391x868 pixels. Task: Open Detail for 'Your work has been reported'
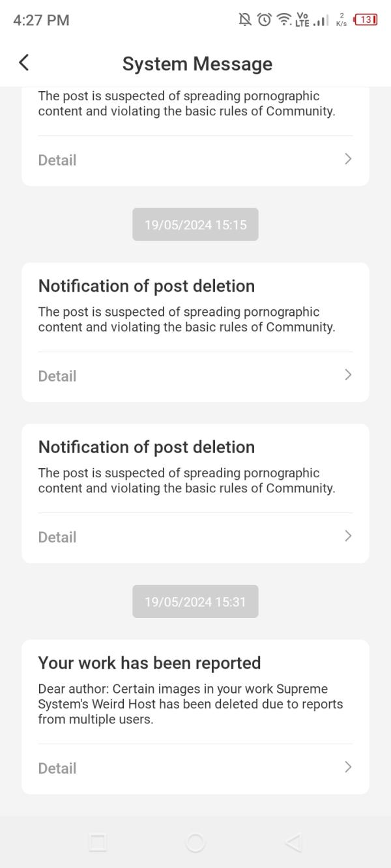click(x=57, y=768)
